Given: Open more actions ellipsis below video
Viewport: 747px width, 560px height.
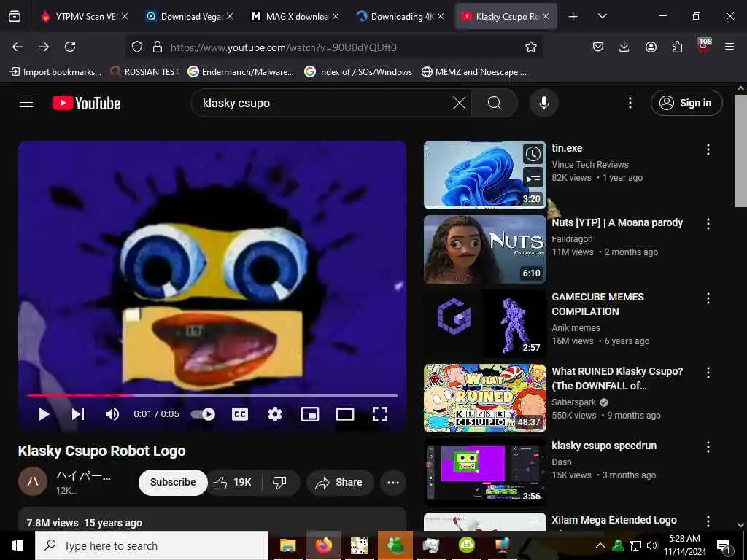Looking at the screenshot, I should pos(393,483).
